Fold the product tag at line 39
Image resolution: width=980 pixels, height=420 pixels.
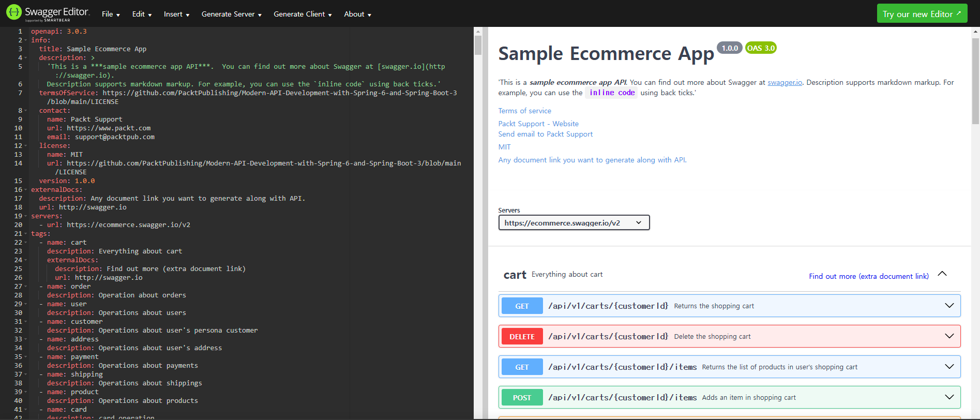point(26,392)
